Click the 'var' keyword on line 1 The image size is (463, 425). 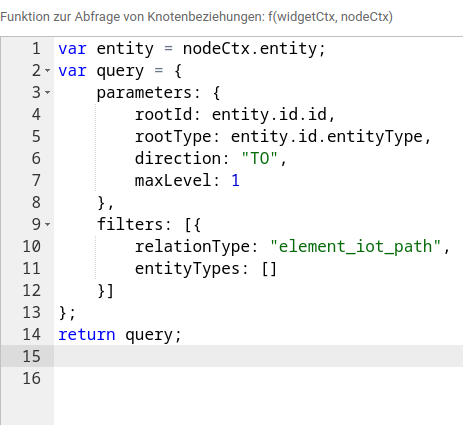pos(72,49)
